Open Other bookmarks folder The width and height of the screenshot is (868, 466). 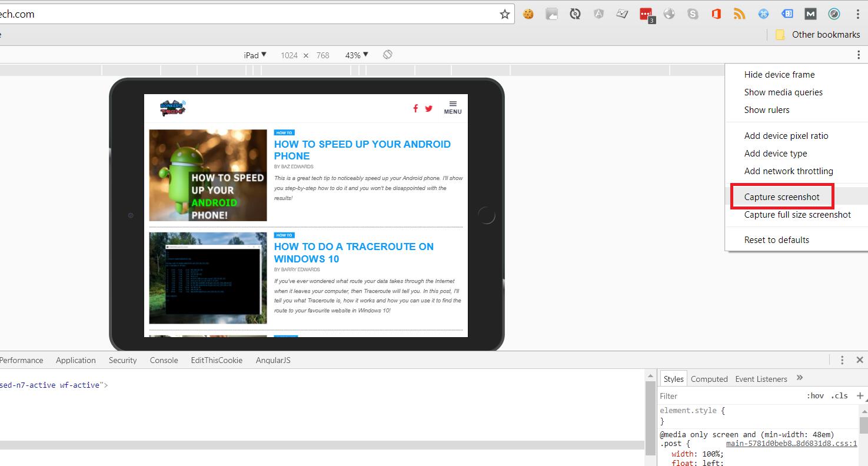817,35
